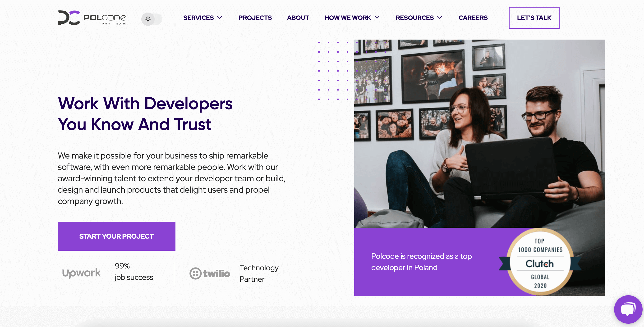Click the 99% job success stat area
This screenshot has height=327, width=644.
coord(117,272)
